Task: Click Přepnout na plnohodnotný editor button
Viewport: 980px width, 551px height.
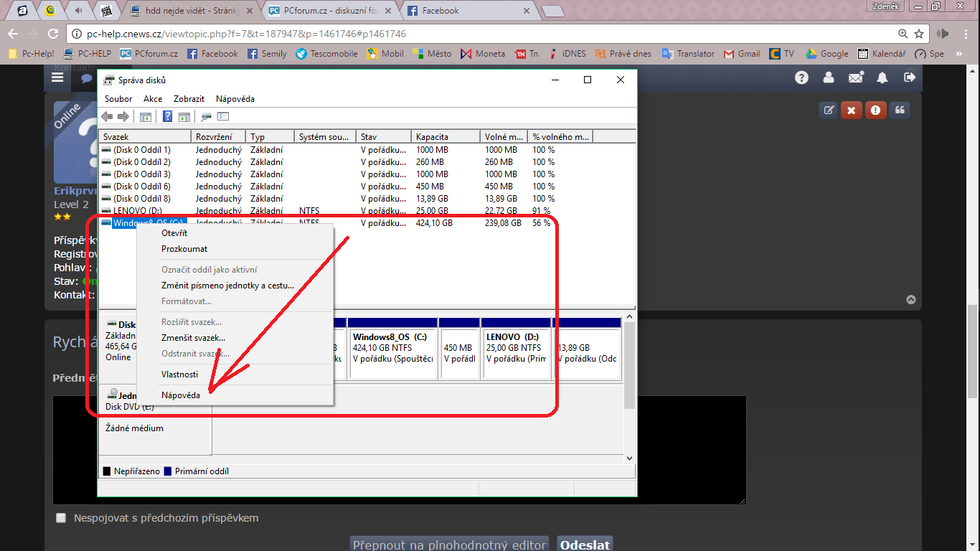Action: coord(450,545)
